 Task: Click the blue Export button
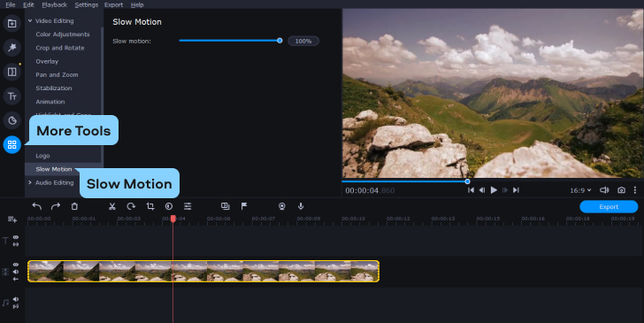609,207
